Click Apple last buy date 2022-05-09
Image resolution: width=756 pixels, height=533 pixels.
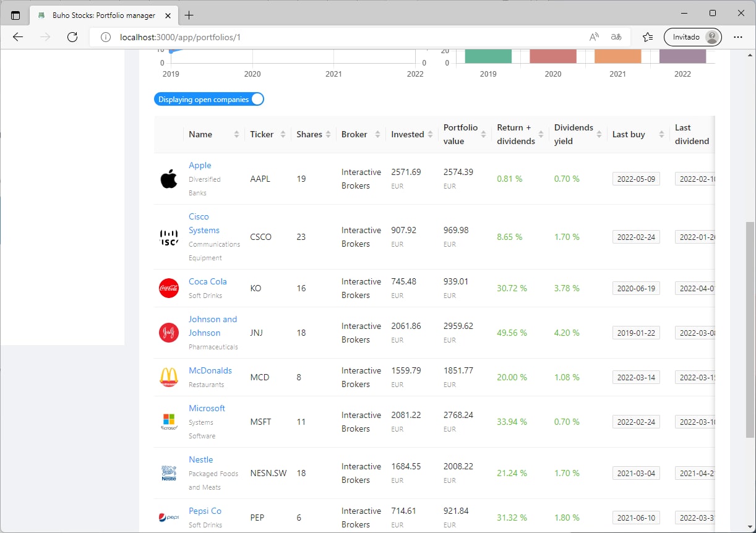pyautogui.click(x=636, y=179)
